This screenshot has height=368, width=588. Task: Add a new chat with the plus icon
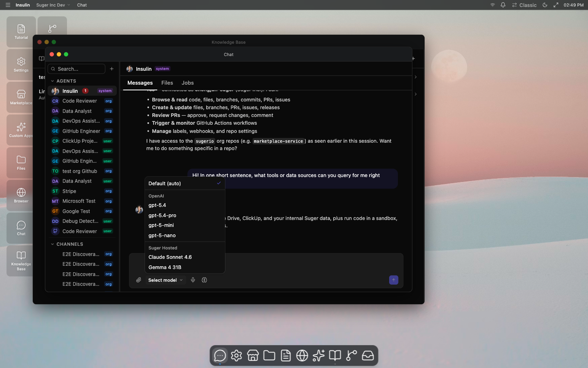(x=111, y=69)
